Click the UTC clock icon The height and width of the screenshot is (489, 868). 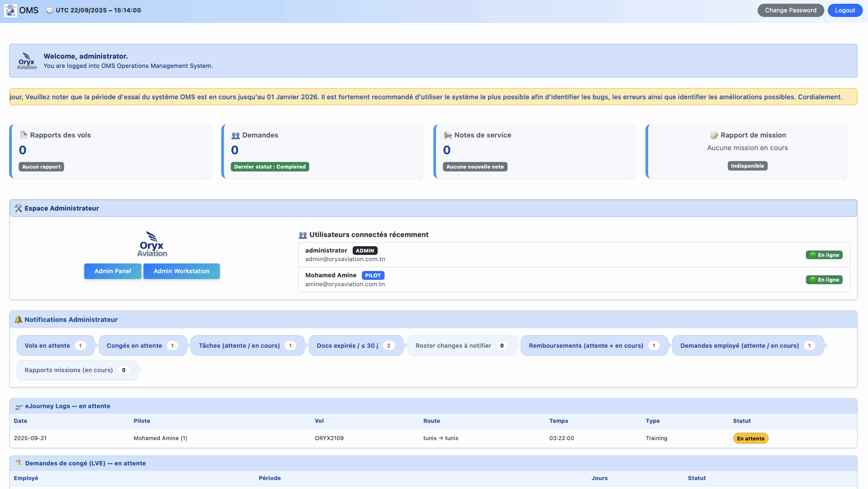point(50,10)
